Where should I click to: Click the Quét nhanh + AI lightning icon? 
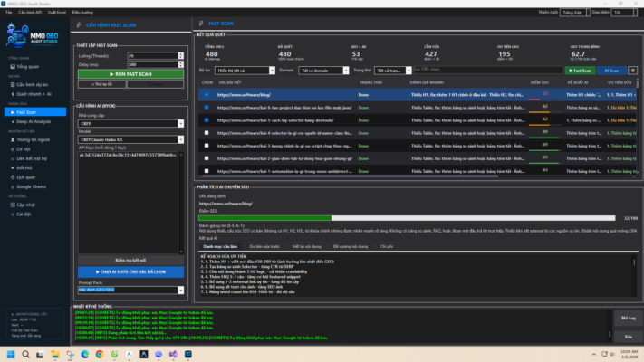tap(13, 94)
